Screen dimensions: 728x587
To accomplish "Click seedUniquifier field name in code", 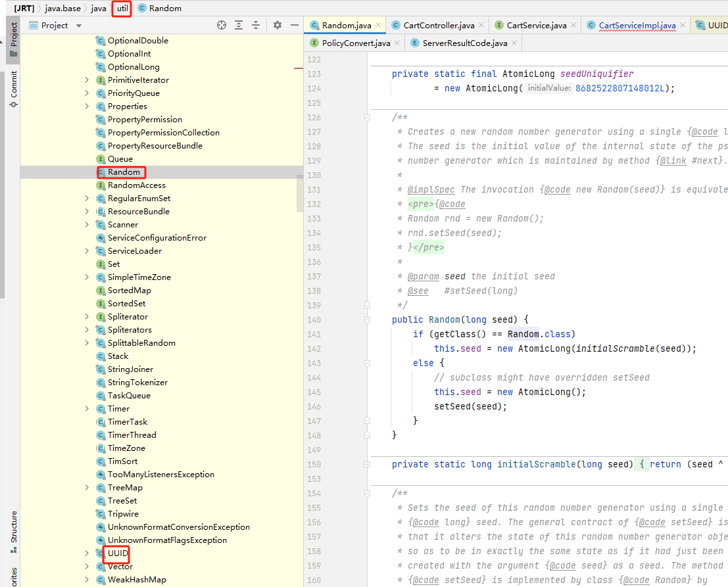I will point(596,74).
